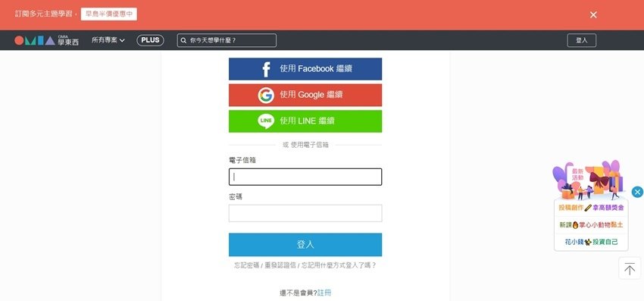Open the 早鳥半價優惠中 offer
This screenshot has height=301, width=644.
point(109,14)
